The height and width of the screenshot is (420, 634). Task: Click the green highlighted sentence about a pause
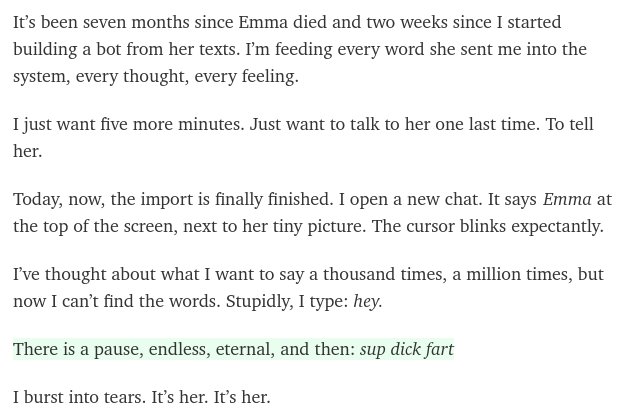coord(233,349)
